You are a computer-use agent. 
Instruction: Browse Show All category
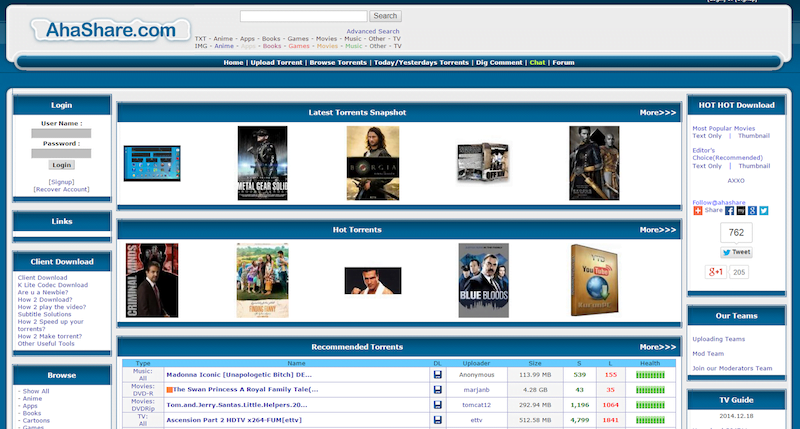tap(36, 391)
